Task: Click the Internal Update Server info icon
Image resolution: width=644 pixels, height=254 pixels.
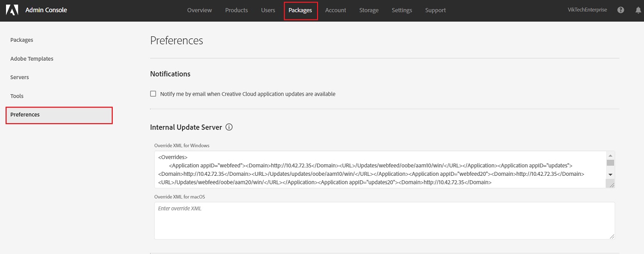Action: click(x=229, y=127)
